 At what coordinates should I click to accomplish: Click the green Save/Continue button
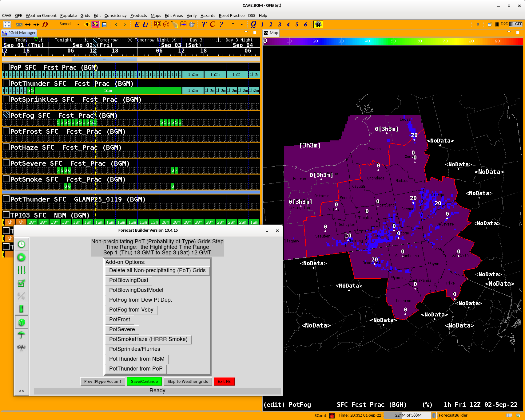pyautogui.click(x=144, y=382)
